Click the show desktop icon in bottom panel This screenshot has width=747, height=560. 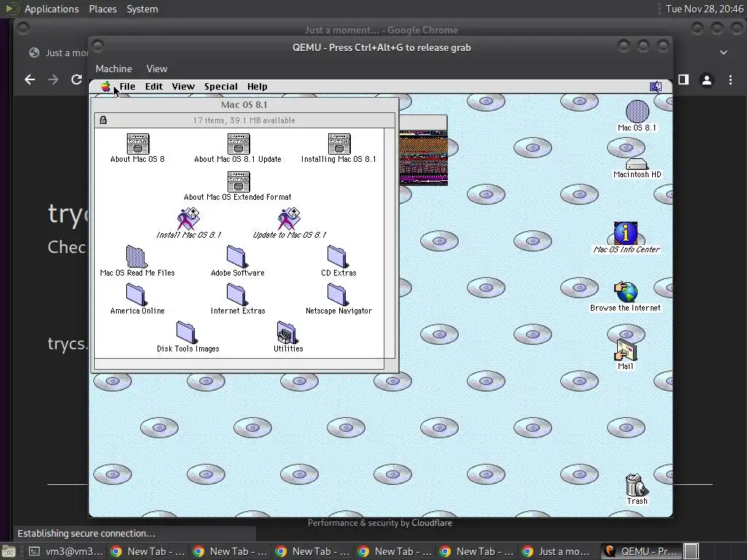click(9, 551)
